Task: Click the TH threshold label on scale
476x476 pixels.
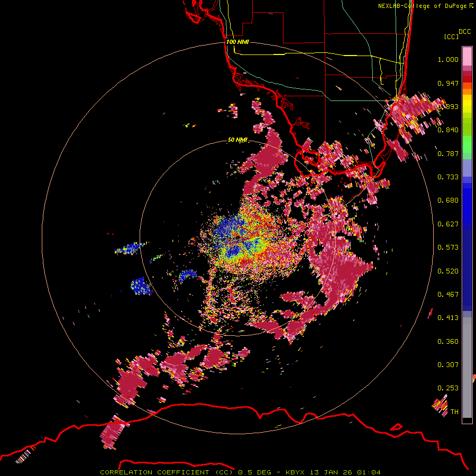Action: tap(454, 411)
